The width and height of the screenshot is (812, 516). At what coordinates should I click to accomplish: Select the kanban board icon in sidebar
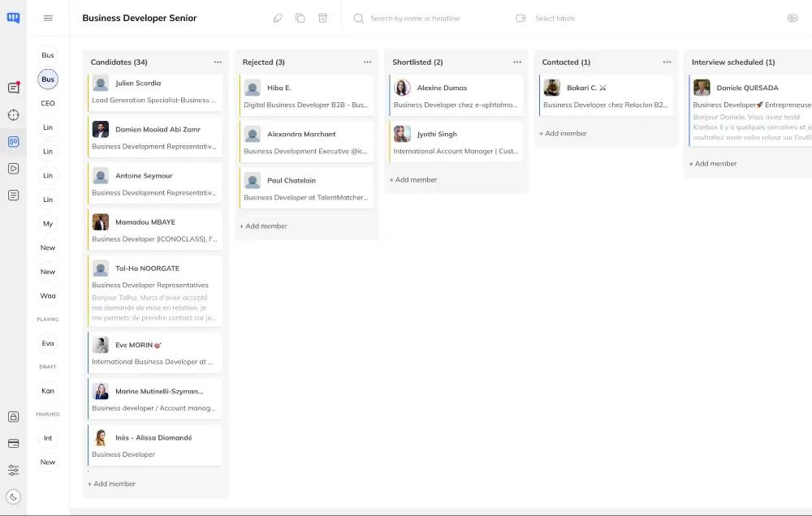tap(14, 142)
